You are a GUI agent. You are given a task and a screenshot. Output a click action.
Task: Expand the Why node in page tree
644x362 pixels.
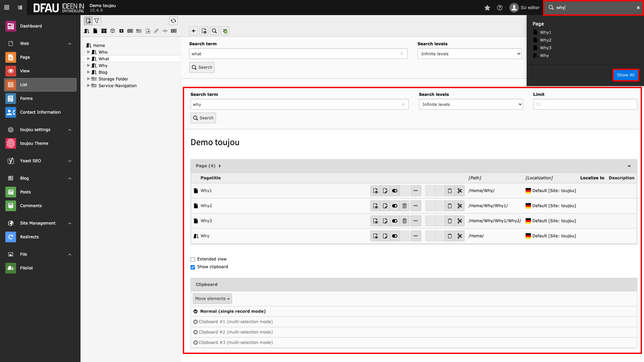(89, 66)
